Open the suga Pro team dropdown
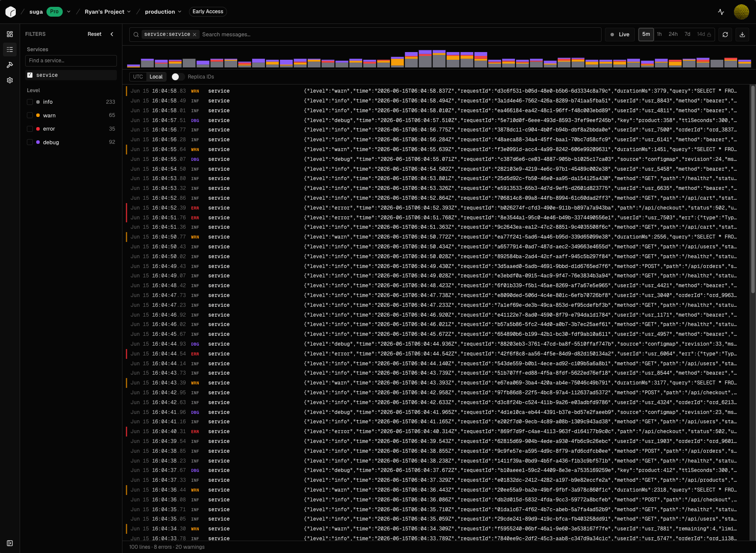 tap(69, 12)
